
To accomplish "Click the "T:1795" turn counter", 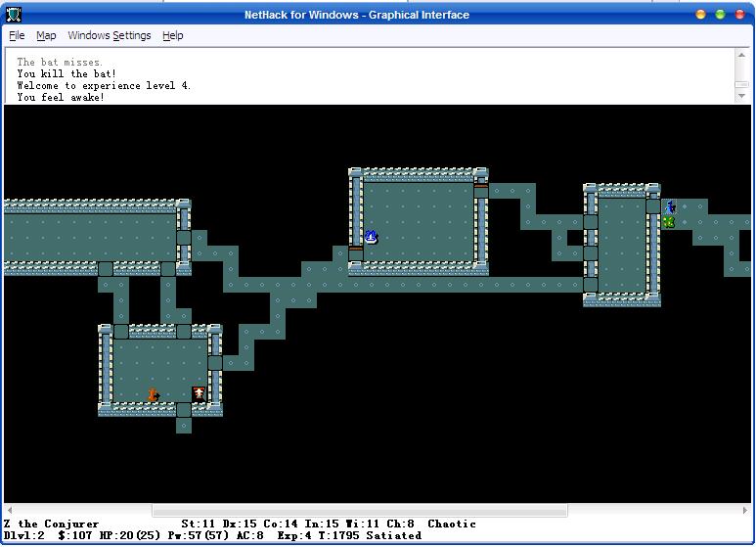I will tap(338, 535).
